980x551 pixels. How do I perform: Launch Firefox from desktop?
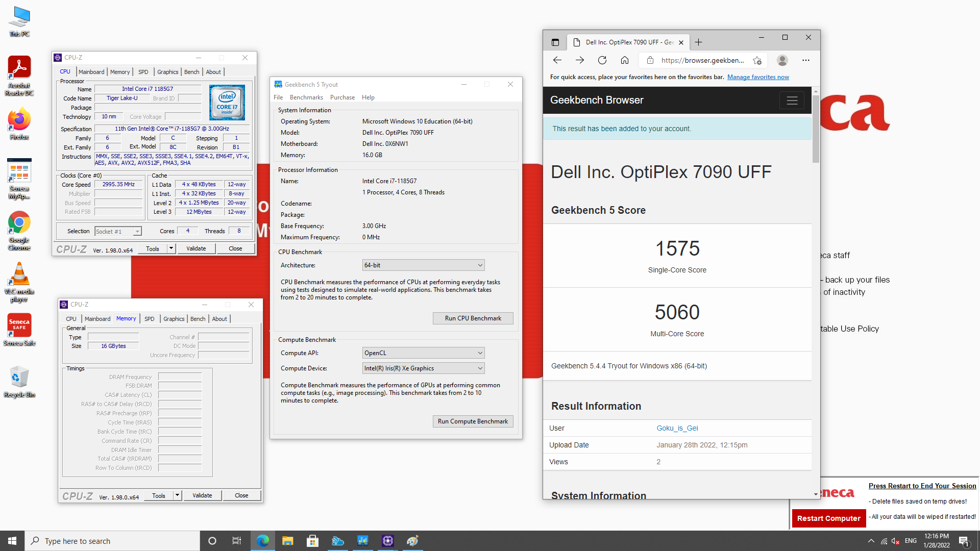point(19,123)
